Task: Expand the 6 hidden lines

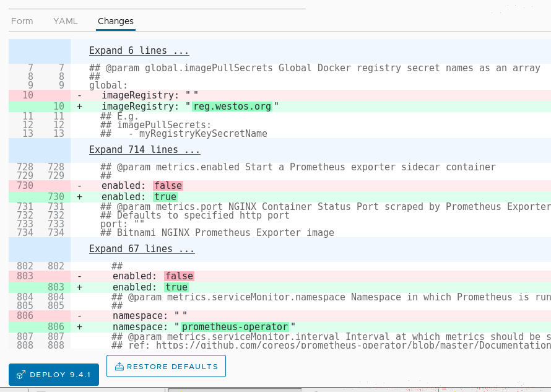Action: (x=139, y=51)
